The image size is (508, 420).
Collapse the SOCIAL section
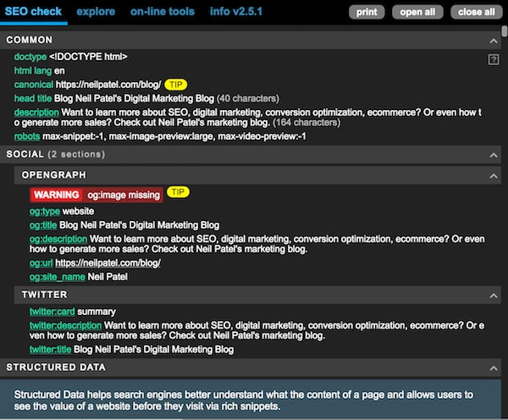(x=493, y=154)
